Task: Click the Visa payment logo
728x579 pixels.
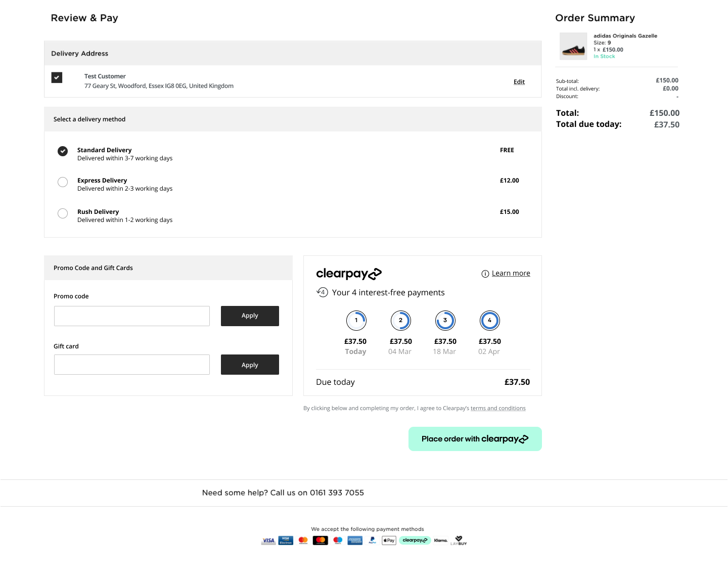Action: point(268,541)
